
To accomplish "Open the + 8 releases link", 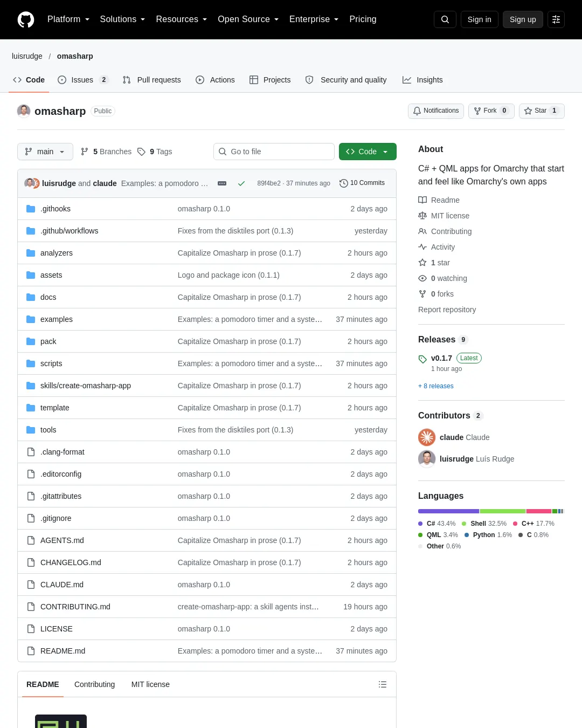I will click(435, 386).
